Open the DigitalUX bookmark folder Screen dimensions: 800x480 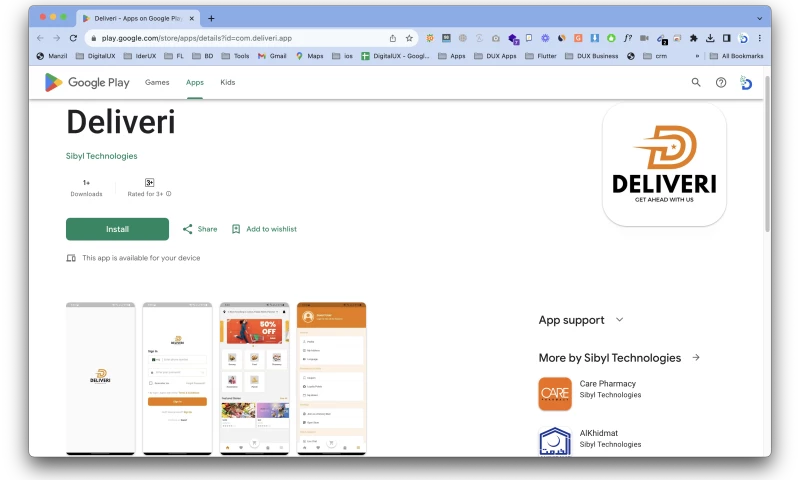[95, 56]
